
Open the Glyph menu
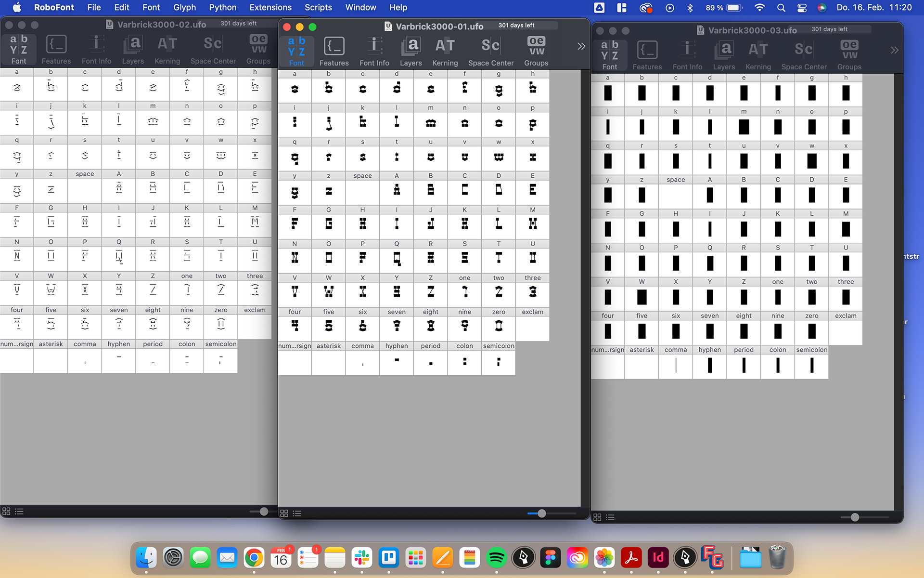[184, 8]
